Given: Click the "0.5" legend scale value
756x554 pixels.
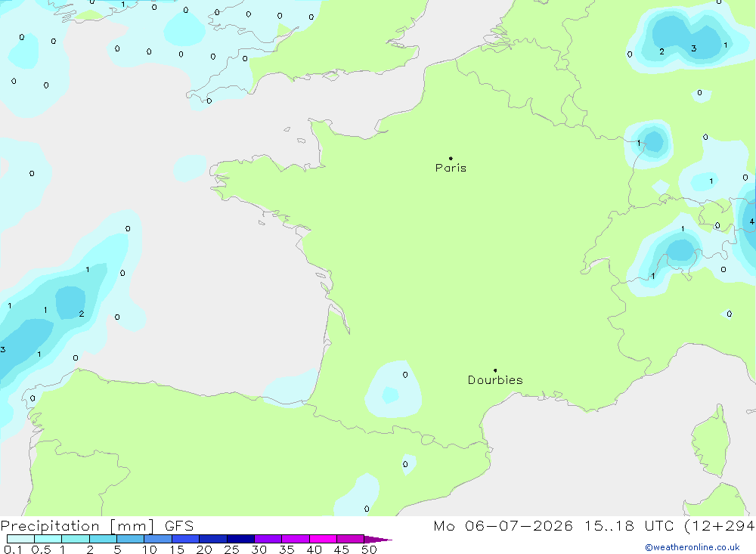Looking at the screenshot, I should tap(41, 549).
